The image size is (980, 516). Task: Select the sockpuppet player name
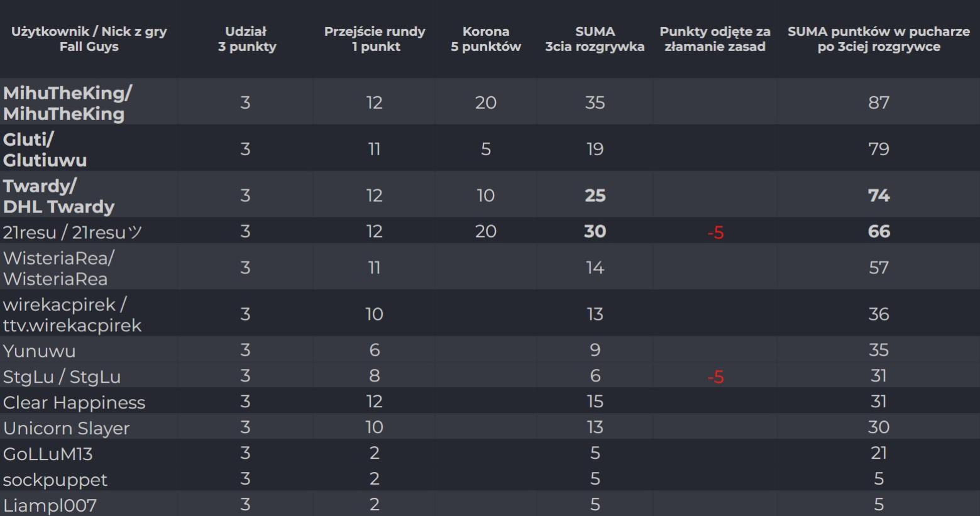point(55,480)
